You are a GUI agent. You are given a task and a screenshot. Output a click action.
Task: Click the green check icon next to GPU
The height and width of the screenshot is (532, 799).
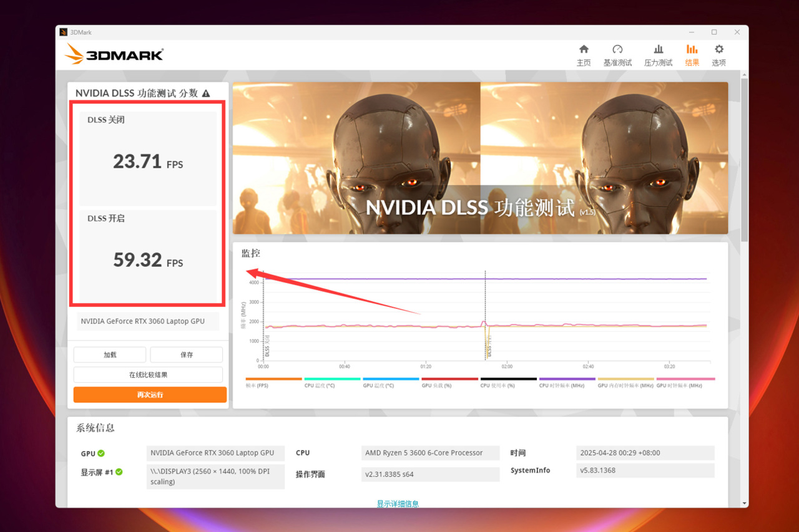100,453
